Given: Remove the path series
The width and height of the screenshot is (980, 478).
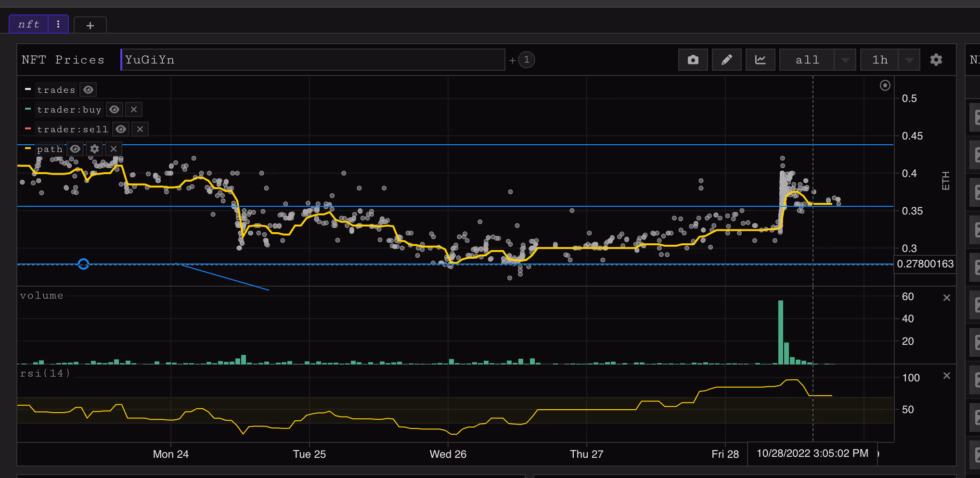Looking at the screenshot, I should point(114,149).
